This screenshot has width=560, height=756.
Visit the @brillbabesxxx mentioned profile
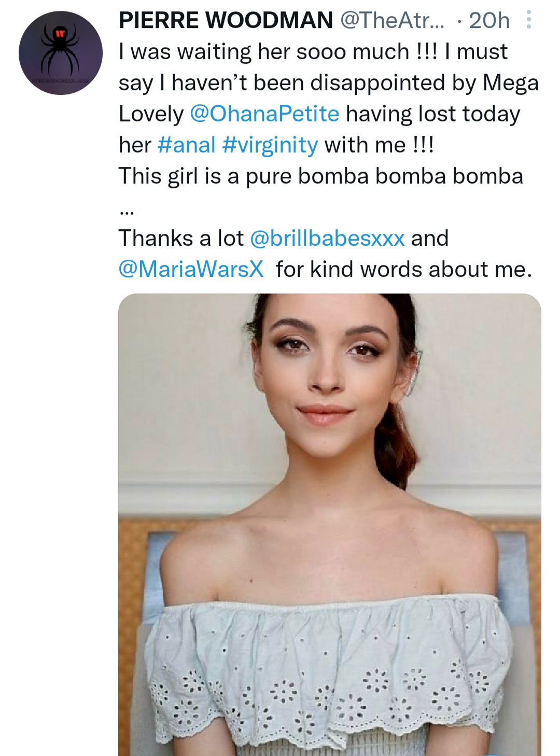tap(327, 238)
